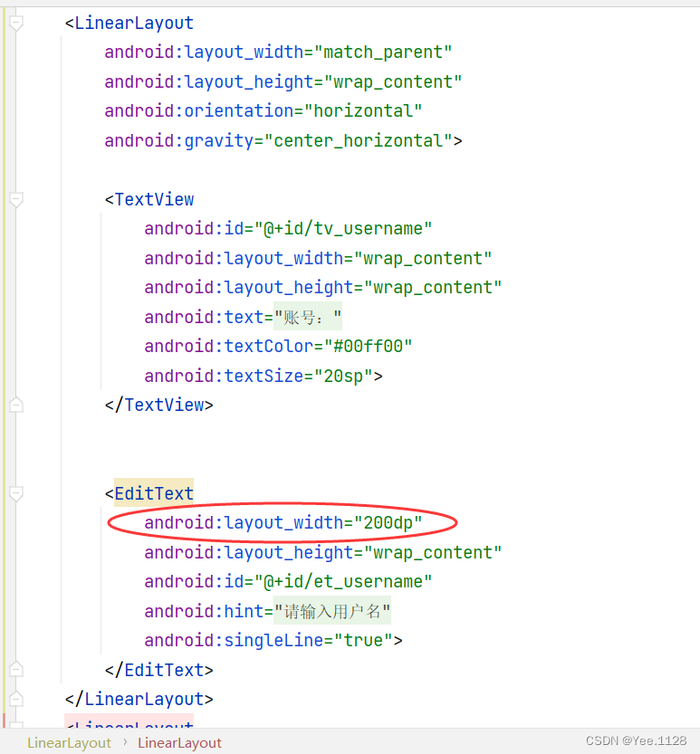The image size is (700, 754).
Task: Click the id="@+id/tv_username" line
Action: 288,229
